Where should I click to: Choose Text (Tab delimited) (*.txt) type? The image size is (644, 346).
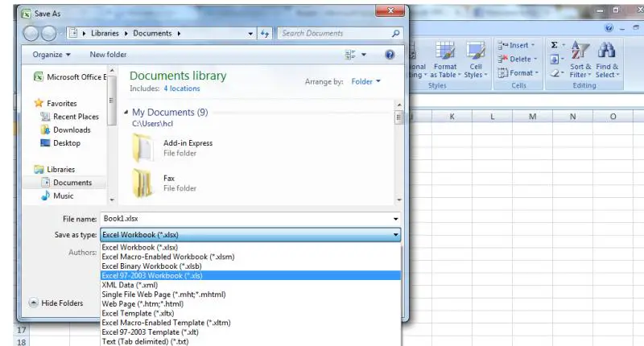[x=250, y=341]
